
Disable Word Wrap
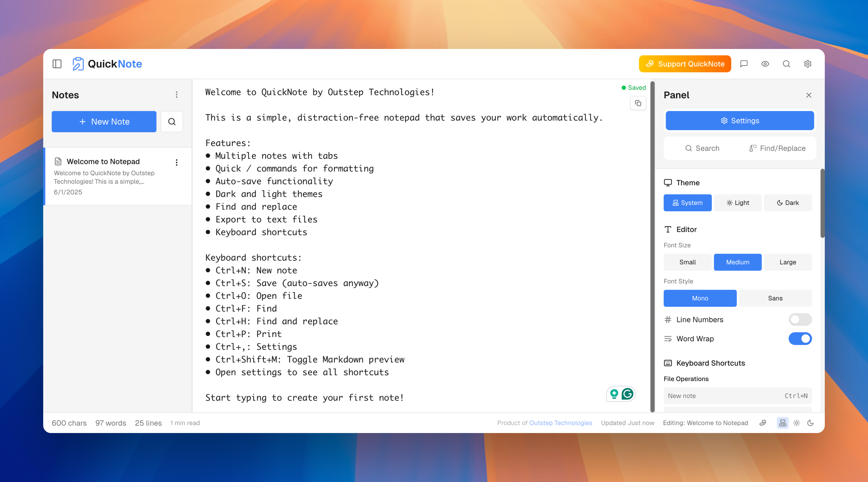tap(800, 339)
